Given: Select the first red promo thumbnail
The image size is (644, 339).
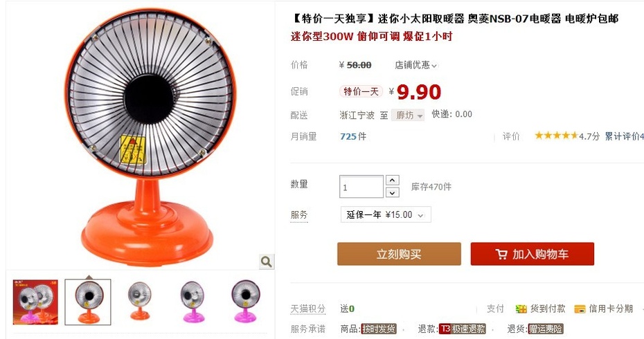Looking at the screenshot, I should coord(35,302).
